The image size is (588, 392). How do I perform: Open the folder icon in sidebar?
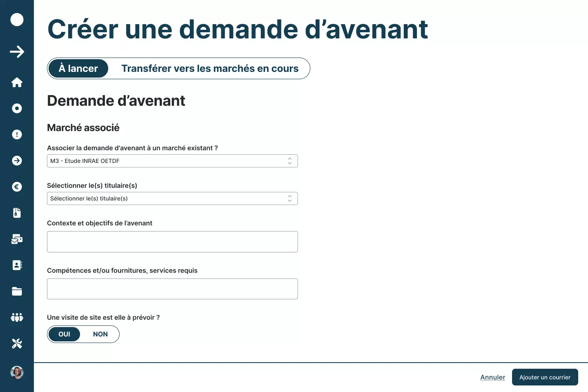coord(17,292)
